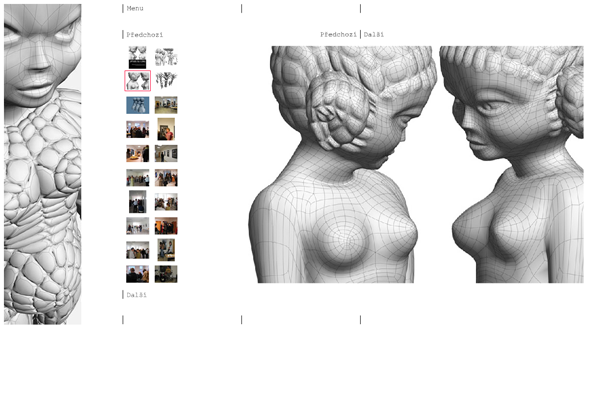
Task: Open the first thumbnail in the grid
Action: (137, 57)
